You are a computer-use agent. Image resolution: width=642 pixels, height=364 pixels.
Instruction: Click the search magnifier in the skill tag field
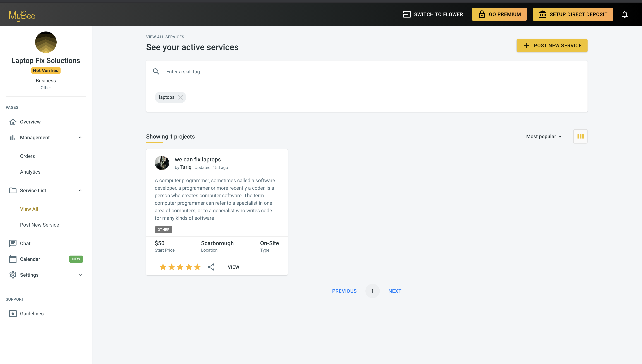pos(156,72)
